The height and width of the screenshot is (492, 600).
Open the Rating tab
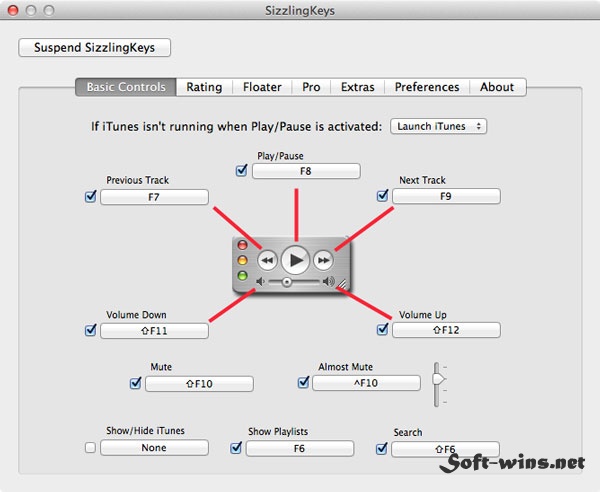204,87
